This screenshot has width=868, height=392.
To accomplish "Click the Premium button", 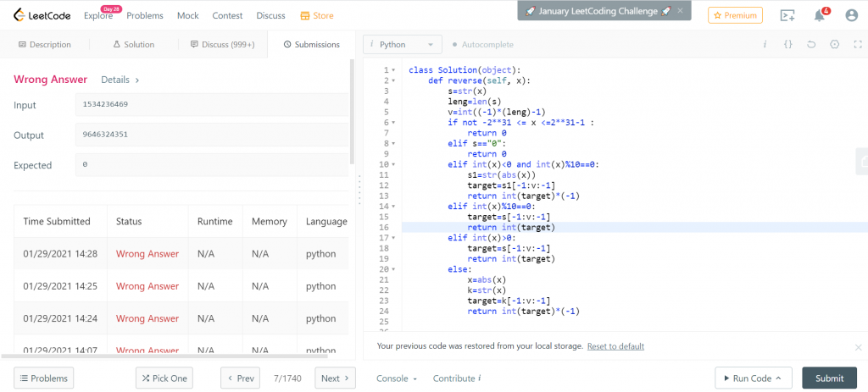I will point(735,15).
